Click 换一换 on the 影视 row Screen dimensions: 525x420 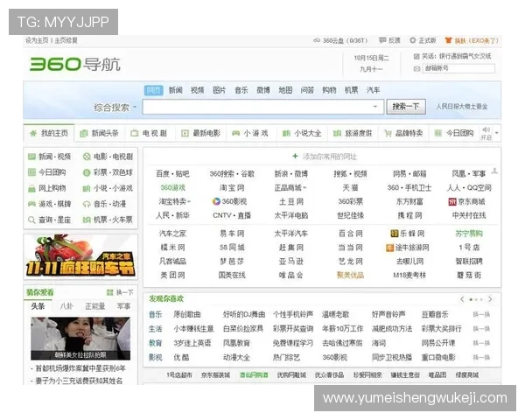coord(481,357)
